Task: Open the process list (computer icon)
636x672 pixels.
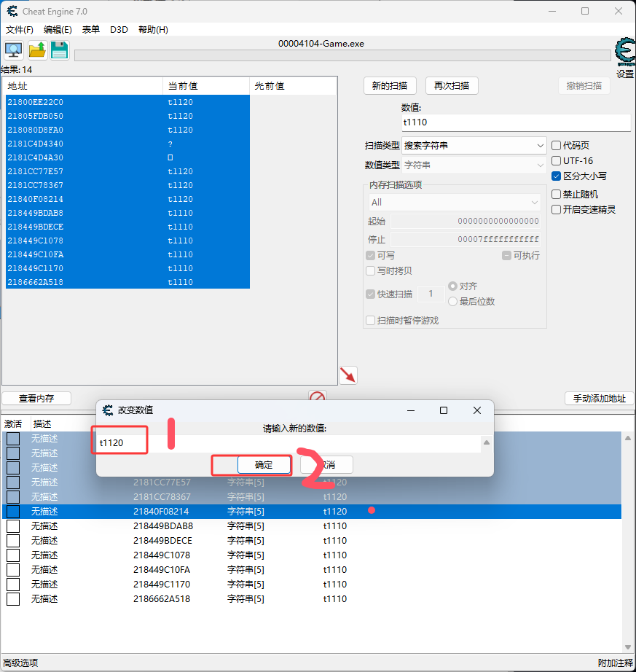Action: pos(14,50)
